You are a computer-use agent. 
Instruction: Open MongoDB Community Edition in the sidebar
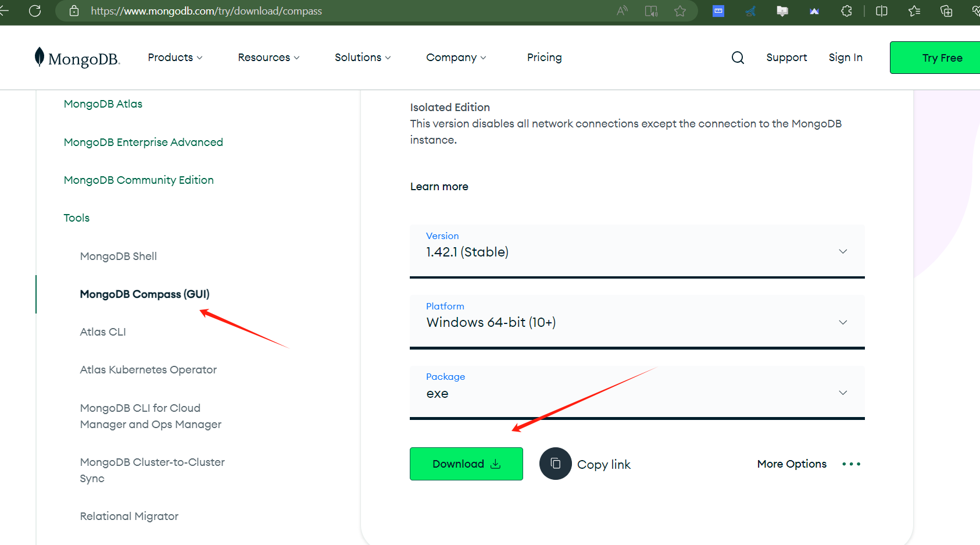[139, 180]
